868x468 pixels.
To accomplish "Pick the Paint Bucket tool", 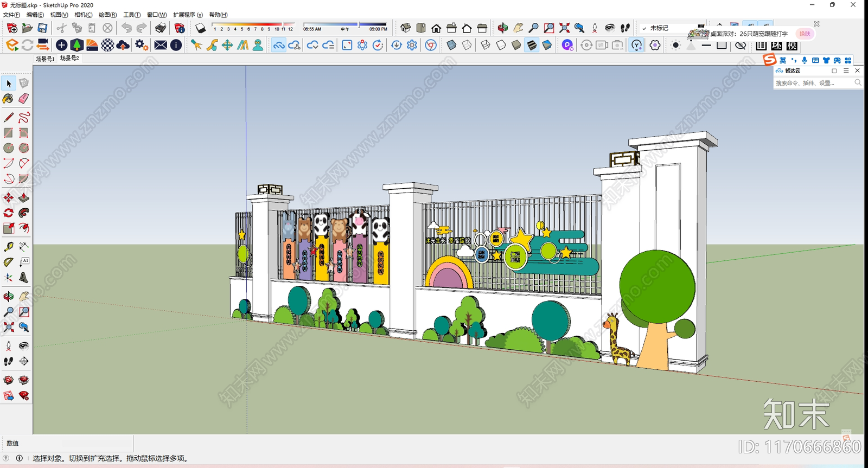I will pos(8,99).
